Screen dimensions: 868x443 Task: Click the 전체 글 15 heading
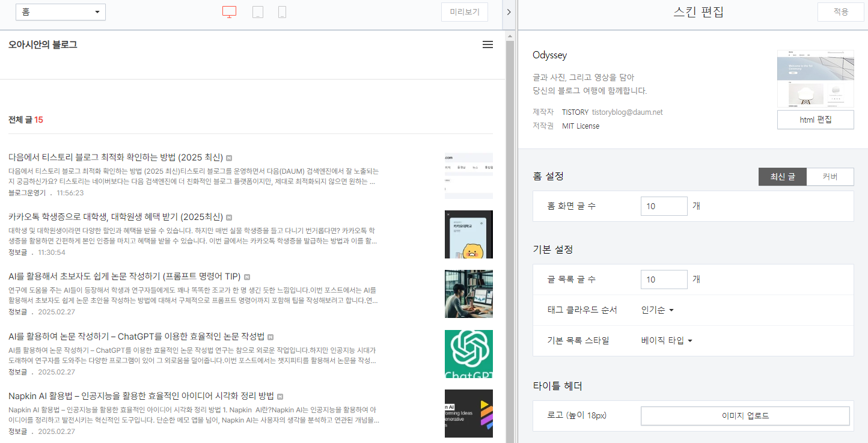click(26, 120)
